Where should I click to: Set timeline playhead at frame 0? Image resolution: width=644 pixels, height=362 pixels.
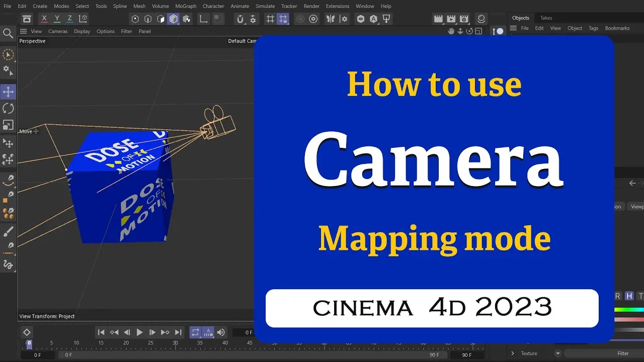point(29,344)
